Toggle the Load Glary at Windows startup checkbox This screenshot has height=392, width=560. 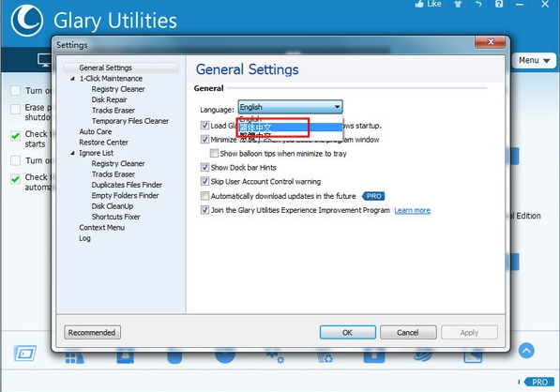[x=204, y=126]
